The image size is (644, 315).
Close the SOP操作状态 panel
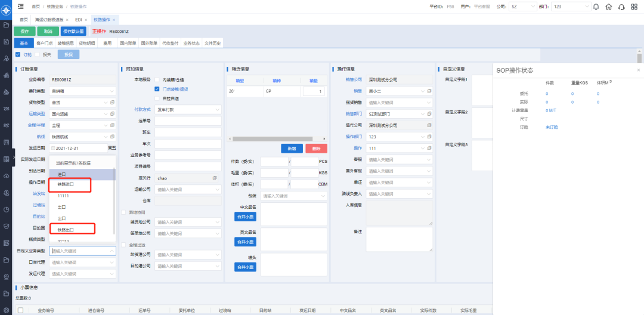(638, 70)
